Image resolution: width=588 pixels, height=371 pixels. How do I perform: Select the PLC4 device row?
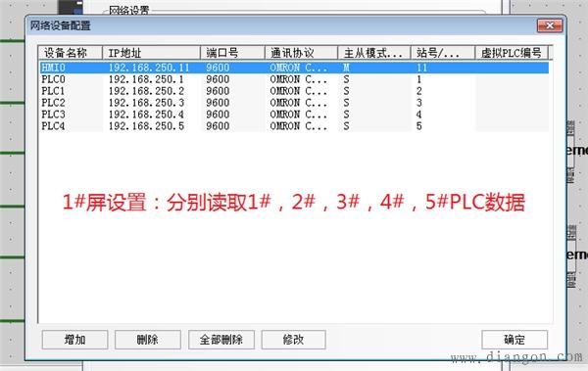pyautogui.click(x=294, y=126)
